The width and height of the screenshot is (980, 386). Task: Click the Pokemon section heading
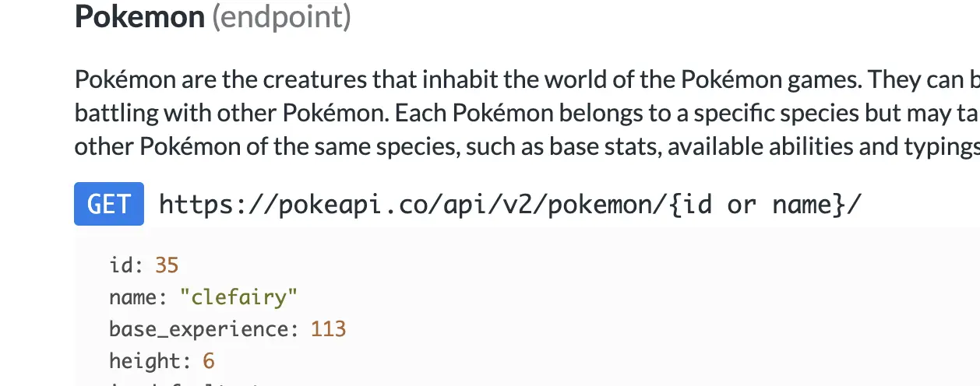[x=139, y=16]
